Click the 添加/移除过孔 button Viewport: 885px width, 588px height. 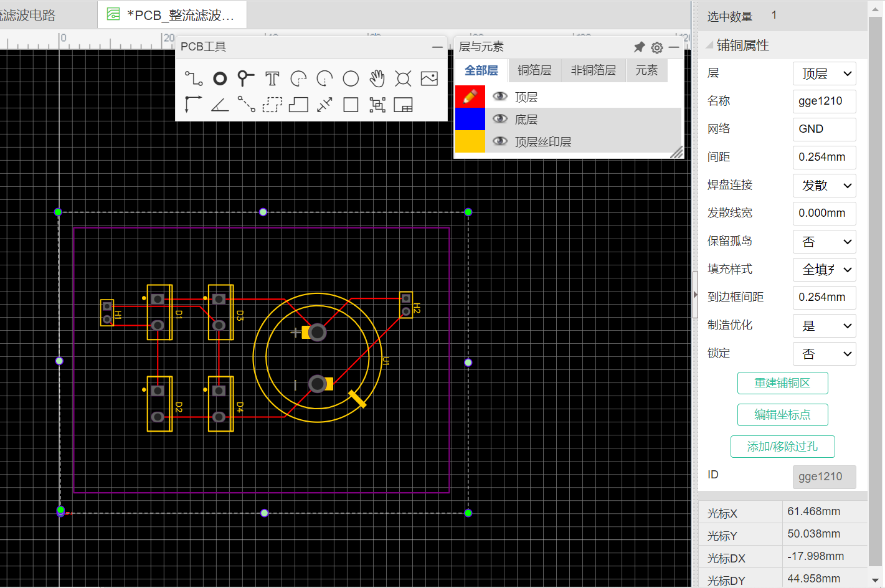coord(782,447)
